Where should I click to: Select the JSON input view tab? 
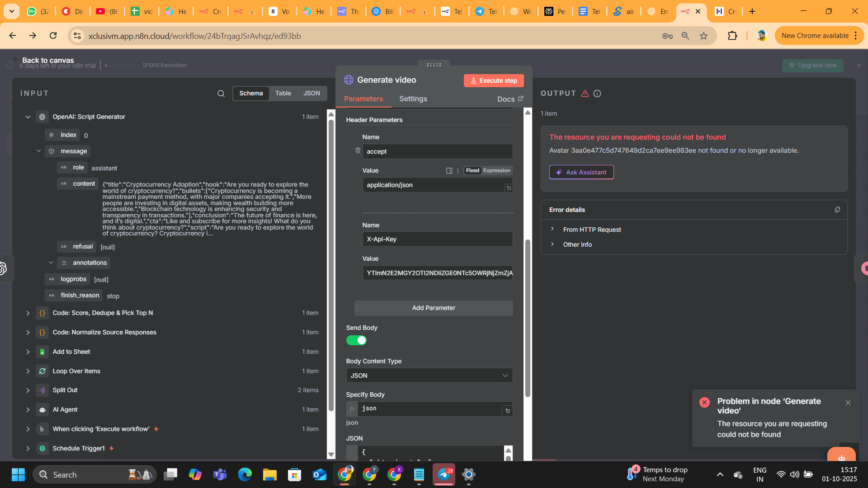311,94
